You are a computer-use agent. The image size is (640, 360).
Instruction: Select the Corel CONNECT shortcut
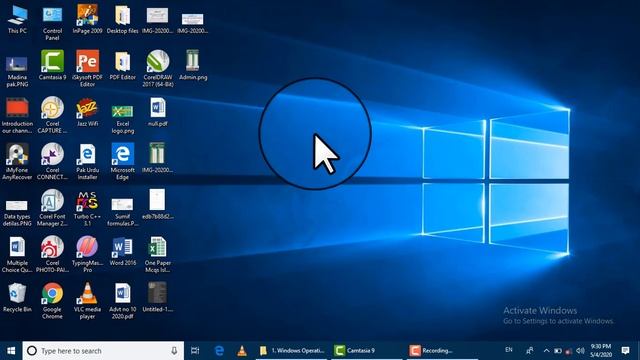point(52,162)
